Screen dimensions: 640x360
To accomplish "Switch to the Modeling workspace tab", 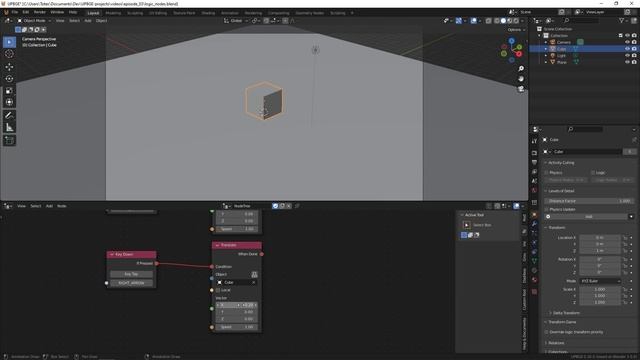I will tap(113, 13).
